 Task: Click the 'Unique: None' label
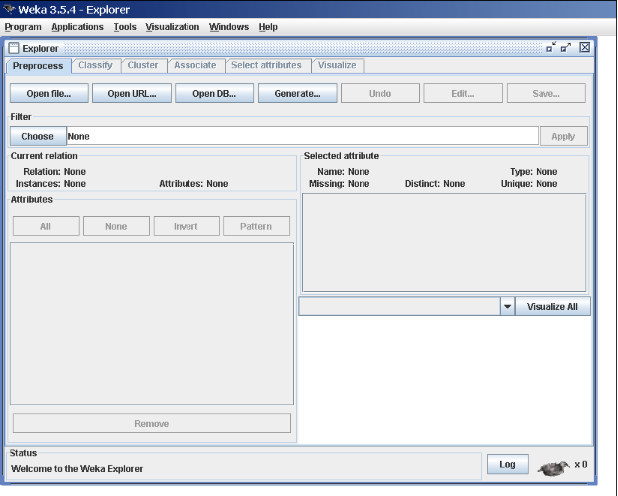(x=529, y=183)
